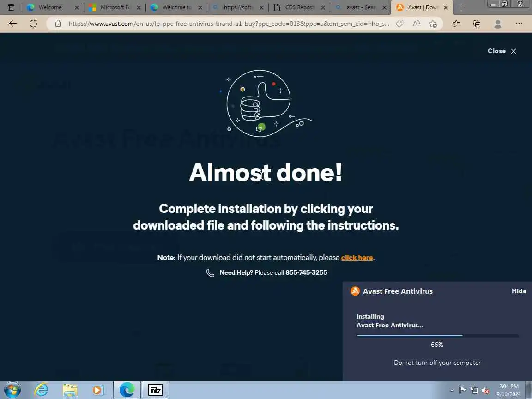Open Windows Media Player from the taskbar
Screen dimensions: 532x399
(x=98, y=390)
